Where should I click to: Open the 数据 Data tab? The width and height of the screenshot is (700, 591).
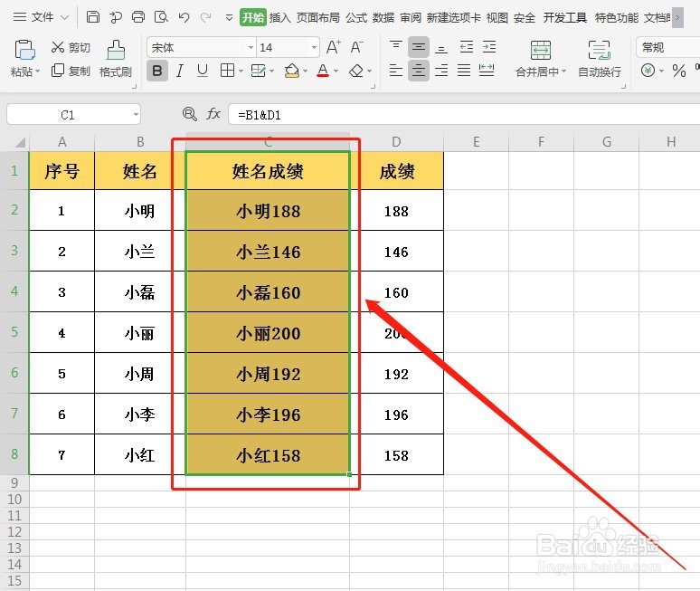coord(383,18)
